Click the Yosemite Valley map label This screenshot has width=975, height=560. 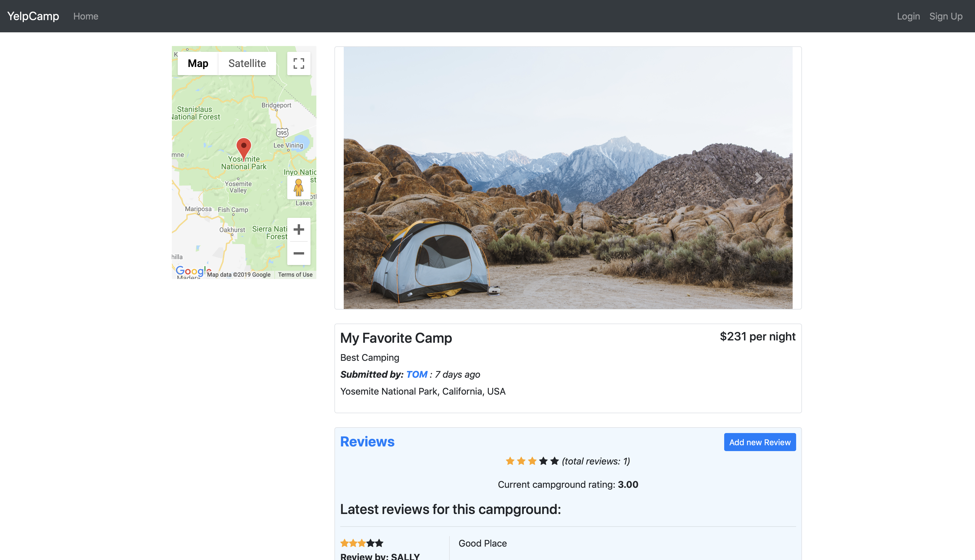click(238, 187)
